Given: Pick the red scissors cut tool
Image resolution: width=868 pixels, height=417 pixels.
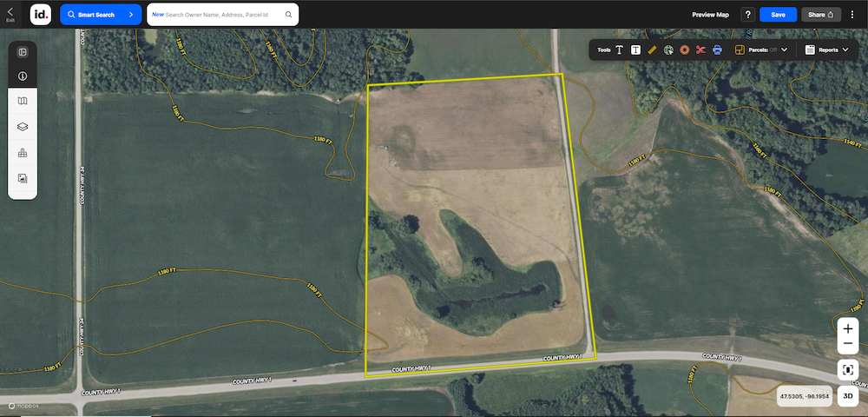Looking at the screenshot, I should pyautogui.click(x=700, y=50).
